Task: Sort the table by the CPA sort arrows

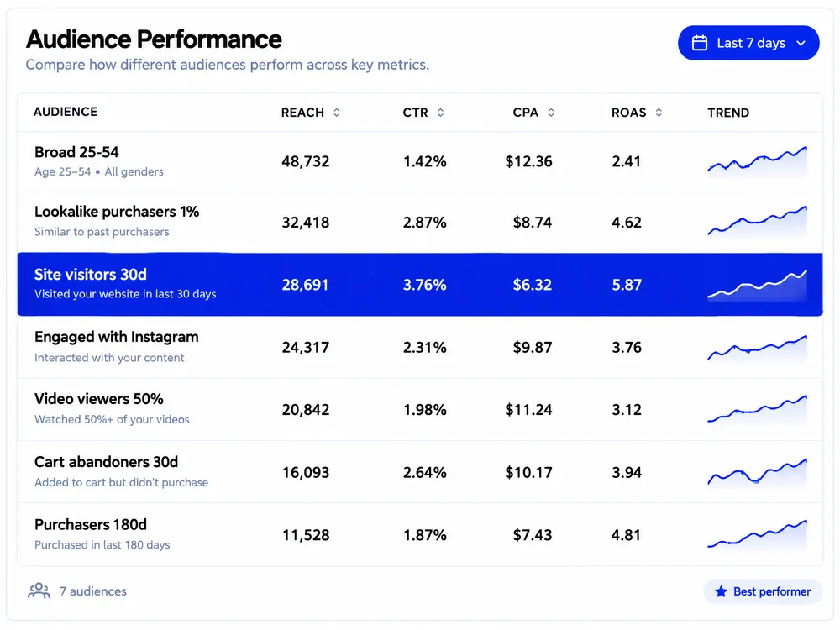Action: [x=551, y=113]
